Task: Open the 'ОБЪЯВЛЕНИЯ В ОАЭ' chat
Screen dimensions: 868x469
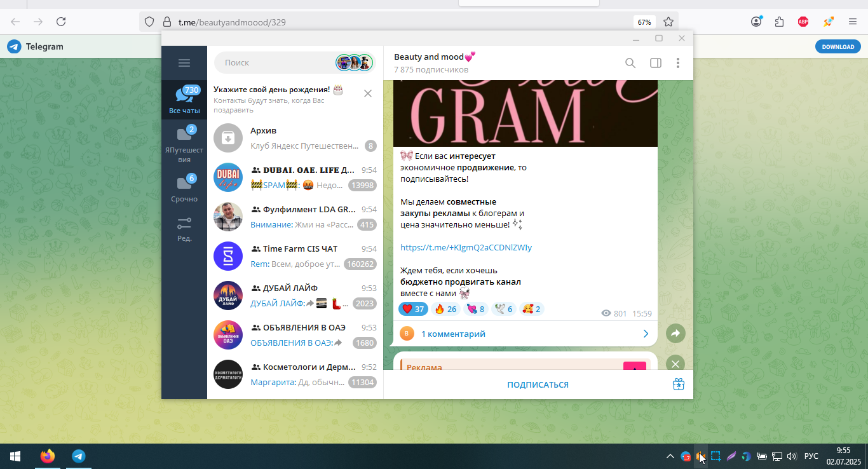Action: click(x=295, y=335)
